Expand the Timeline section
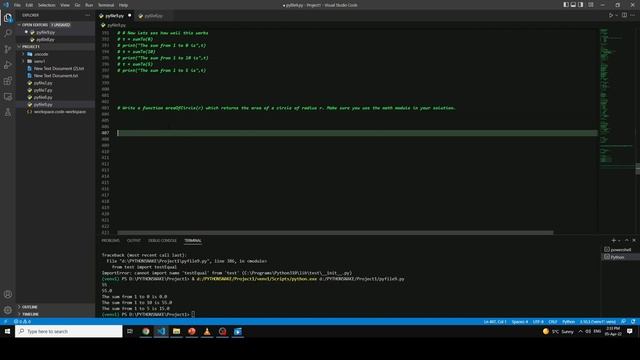Viewport: 640px width, 360px height. click(x=30, y=314)
